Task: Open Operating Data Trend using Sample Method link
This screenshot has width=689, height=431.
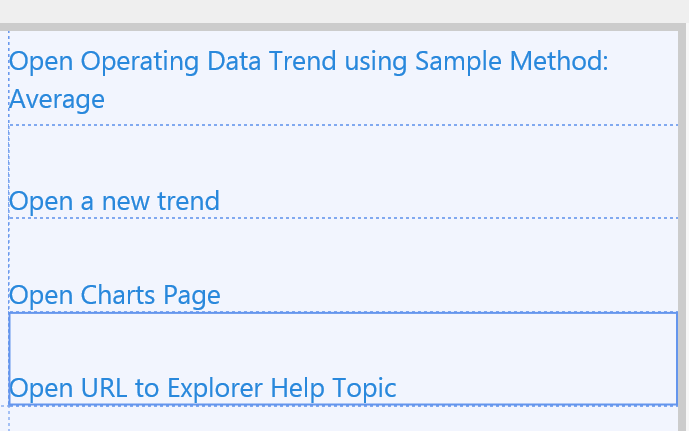Action: click(308, 62)
